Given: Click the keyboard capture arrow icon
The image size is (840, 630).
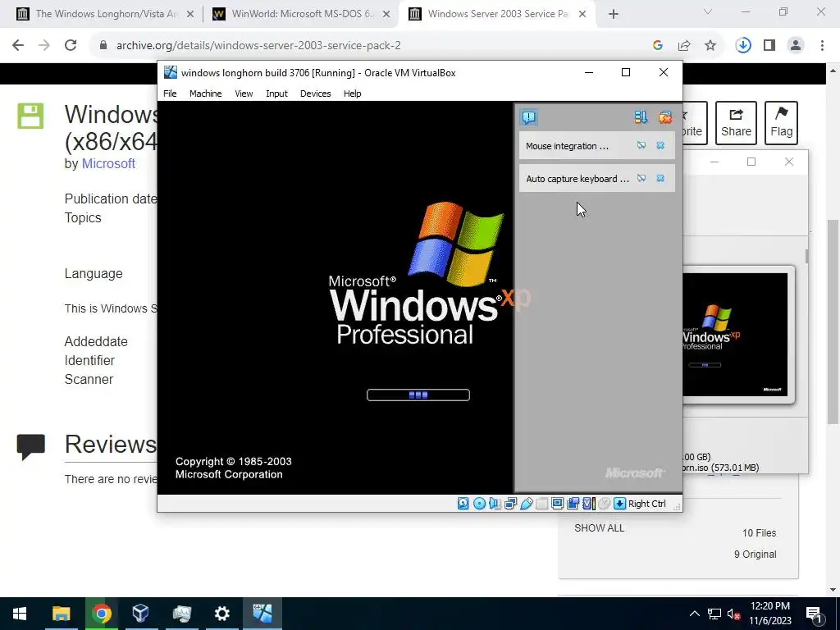Looking at the screenshot, I should pos(619,504).
